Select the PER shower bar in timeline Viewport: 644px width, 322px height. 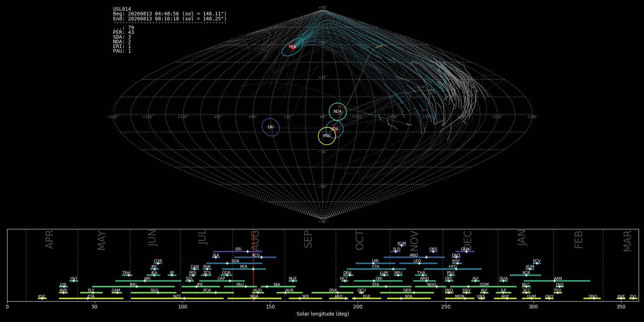click(244, 269)
